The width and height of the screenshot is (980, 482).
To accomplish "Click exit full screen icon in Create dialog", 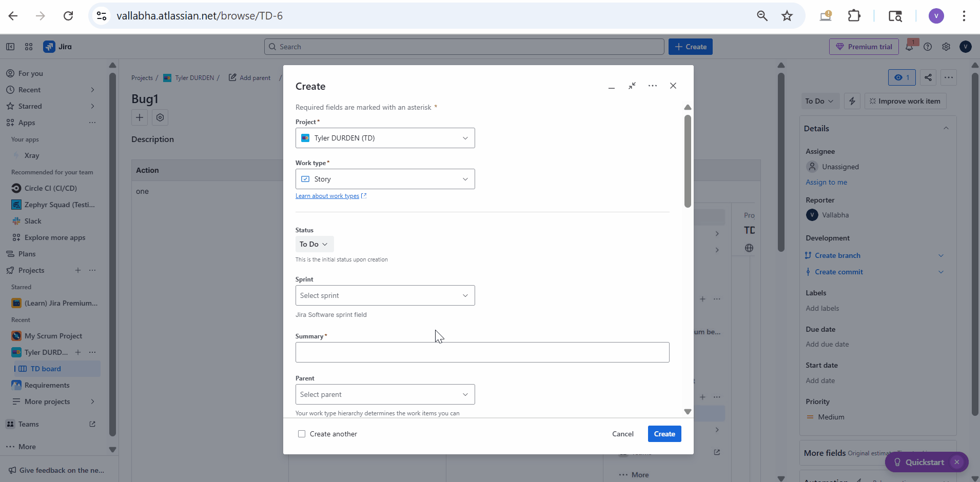I will pos(632,86).
